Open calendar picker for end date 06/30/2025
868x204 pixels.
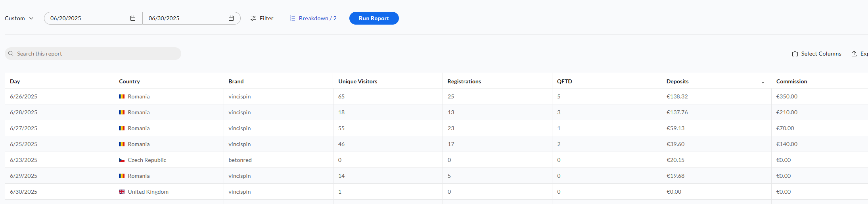coord(231,18)
